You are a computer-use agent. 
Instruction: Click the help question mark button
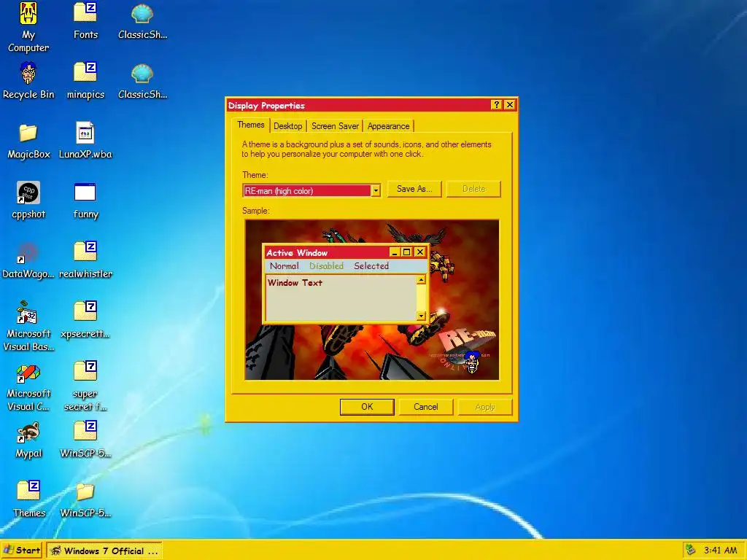coord(496,105)
